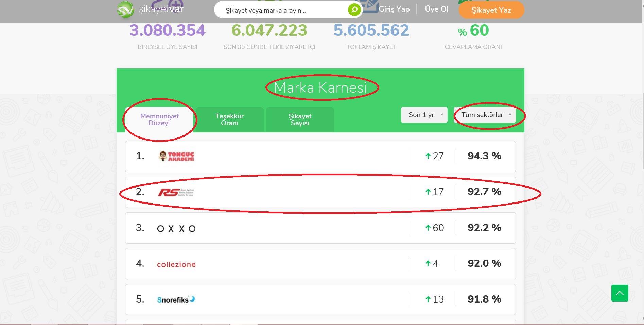Click the % 60 response rate figure

pos(473,31)
